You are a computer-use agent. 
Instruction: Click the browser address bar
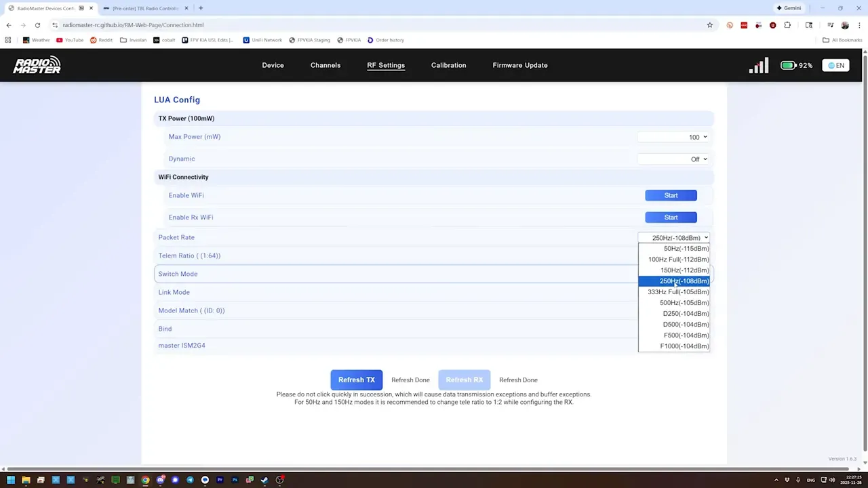tap(271, 24)
